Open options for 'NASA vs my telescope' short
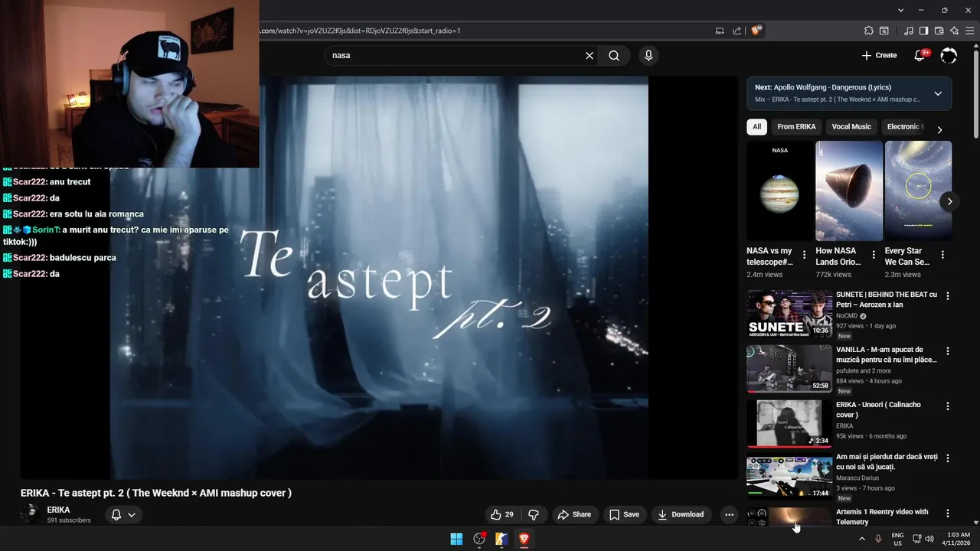Screen dimensions: 980x551 point(804,255)
